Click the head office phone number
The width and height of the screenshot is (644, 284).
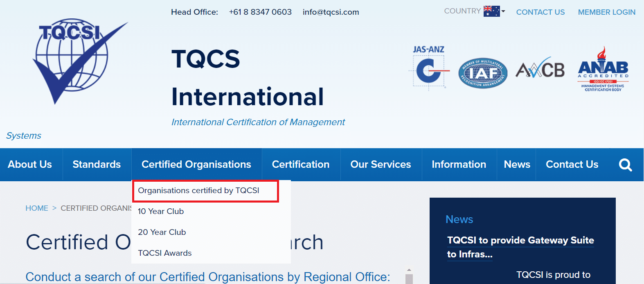pyautogui.click(x=260, y=12)
